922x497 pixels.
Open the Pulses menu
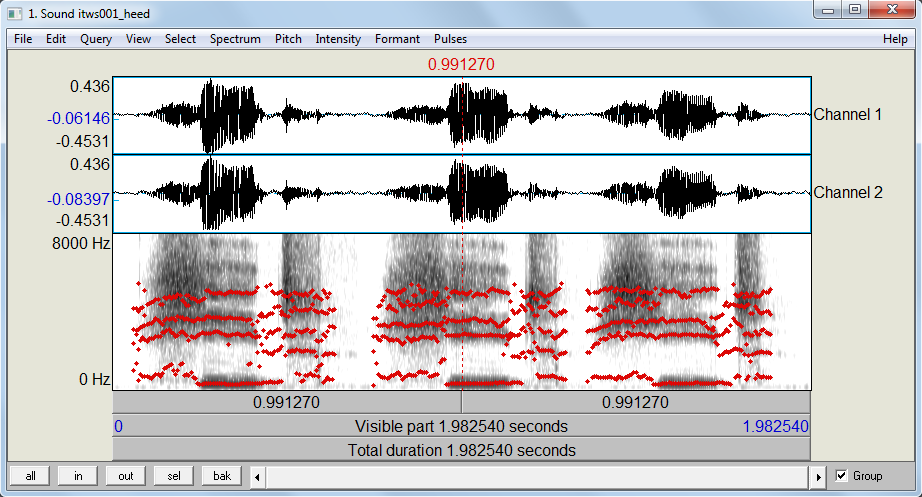pyautogui.click(x=450, y=39)
